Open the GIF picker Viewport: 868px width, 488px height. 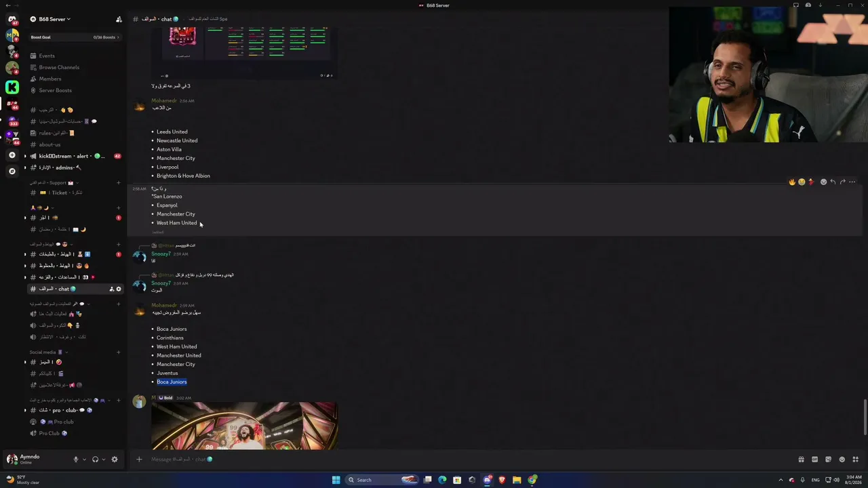(x=814, y=460)
